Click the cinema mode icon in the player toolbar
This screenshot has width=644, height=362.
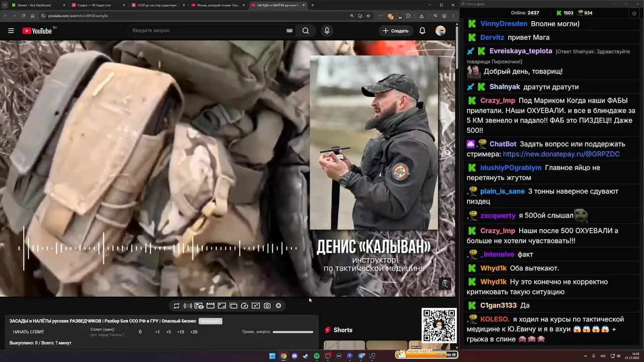pos(199,306)
